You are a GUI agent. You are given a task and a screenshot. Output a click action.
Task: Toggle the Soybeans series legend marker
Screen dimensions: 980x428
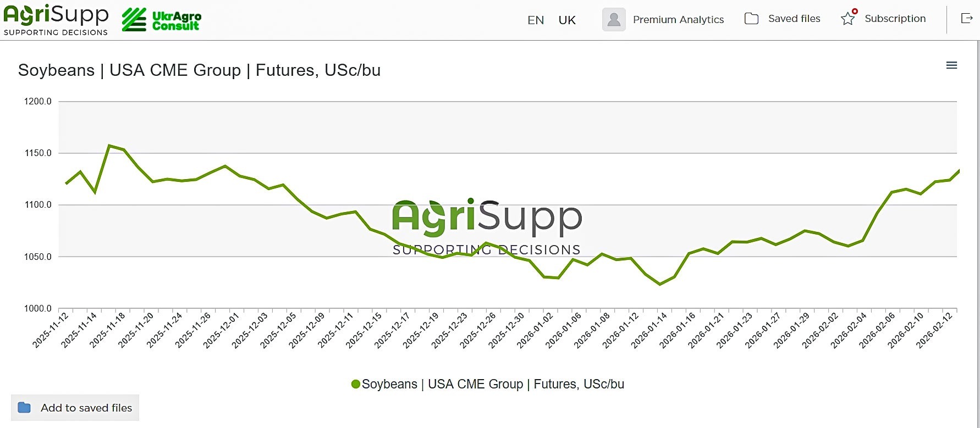[356, 384]
